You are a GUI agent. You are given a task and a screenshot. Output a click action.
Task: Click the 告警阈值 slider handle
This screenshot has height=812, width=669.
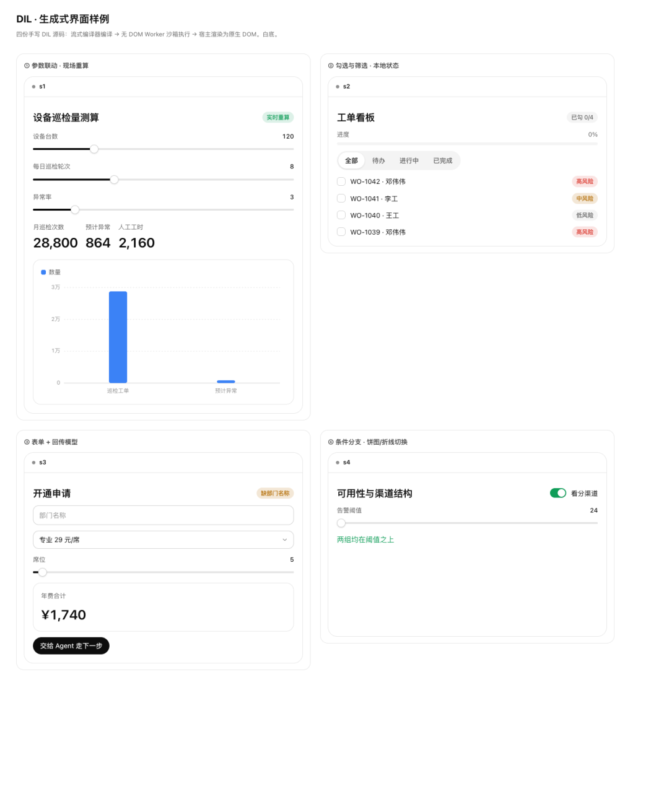point(341,523)
